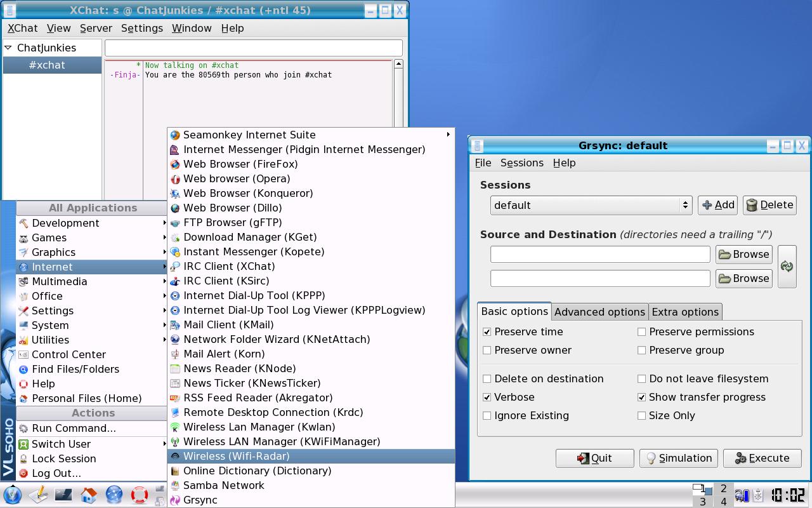Click the Akregator RSS feed reader icon

(x=175, y=398)
